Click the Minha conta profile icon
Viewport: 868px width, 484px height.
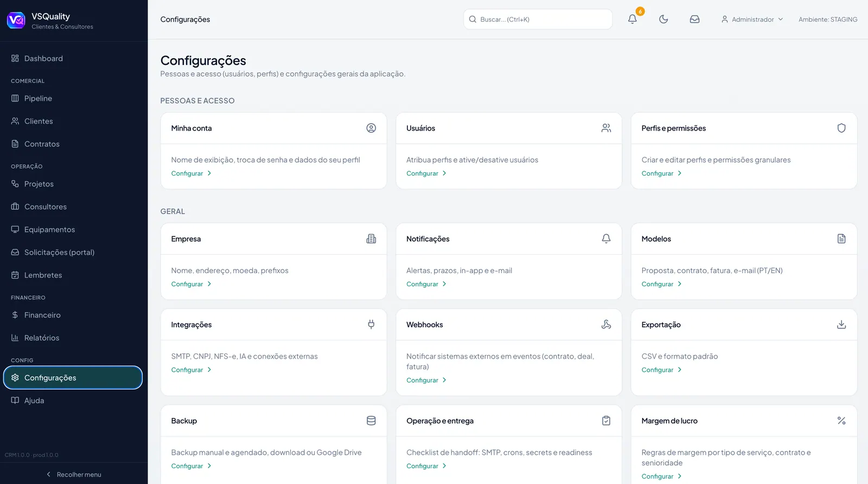tap(371, 128)
